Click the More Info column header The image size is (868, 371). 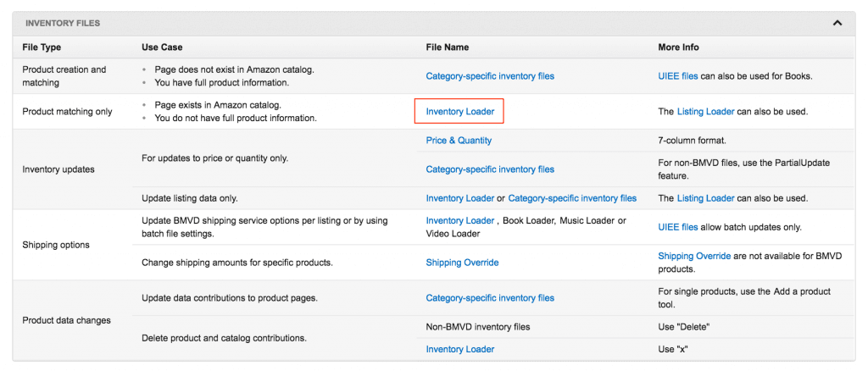pyautogui.click(x=678, y=47)
